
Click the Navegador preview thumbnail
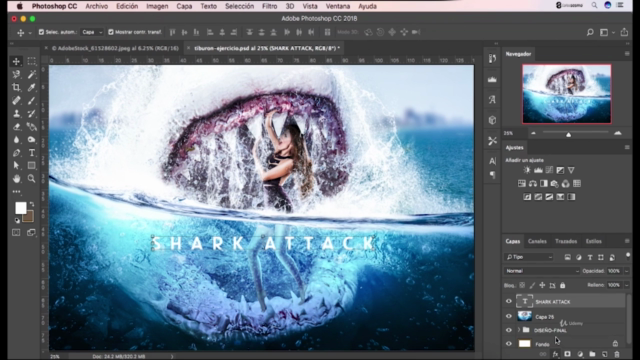(567, 94)
